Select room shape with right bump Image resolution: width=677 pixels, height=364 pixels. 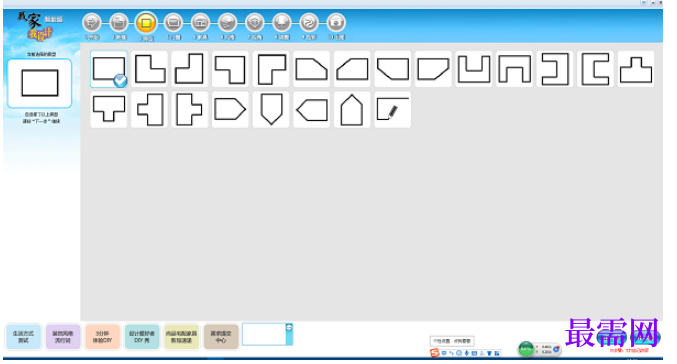click(x=190, y=110)
